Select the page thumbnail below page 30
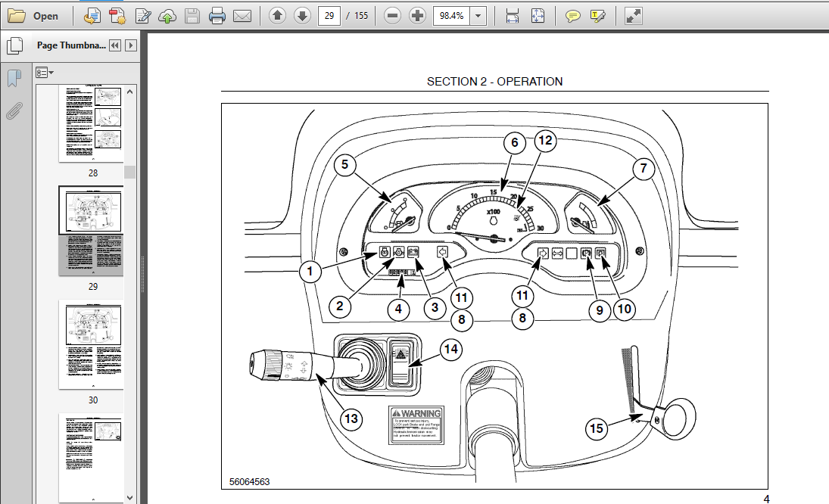 click(91, 458)
